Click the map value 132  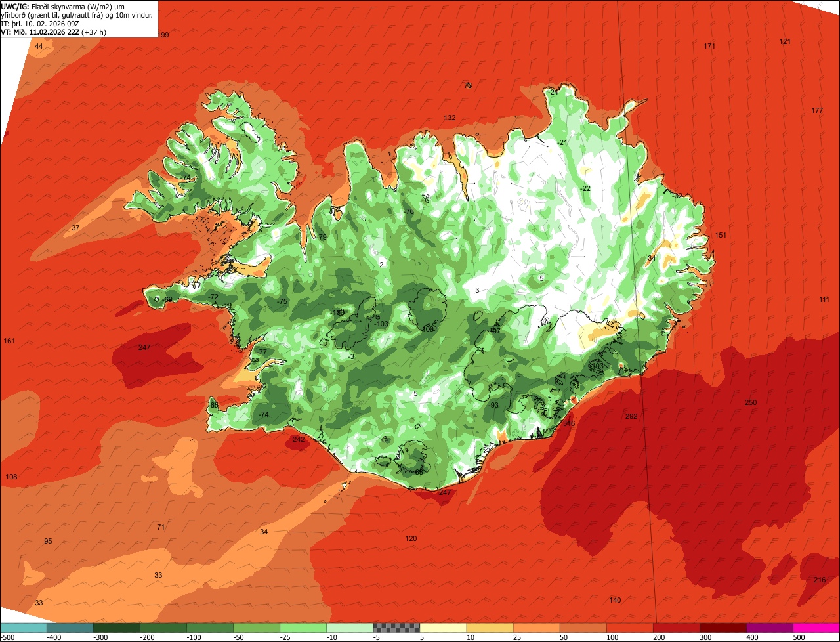450,118
